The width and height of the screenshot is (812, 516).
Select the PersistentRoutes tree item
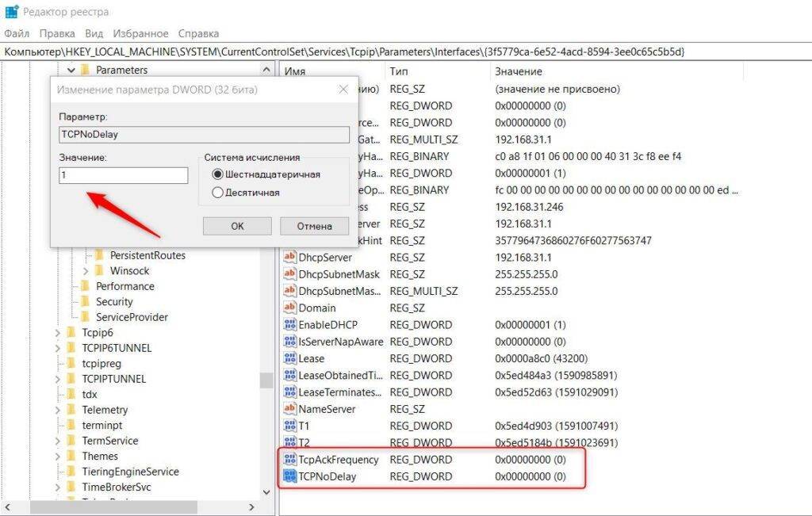(147, 255)
